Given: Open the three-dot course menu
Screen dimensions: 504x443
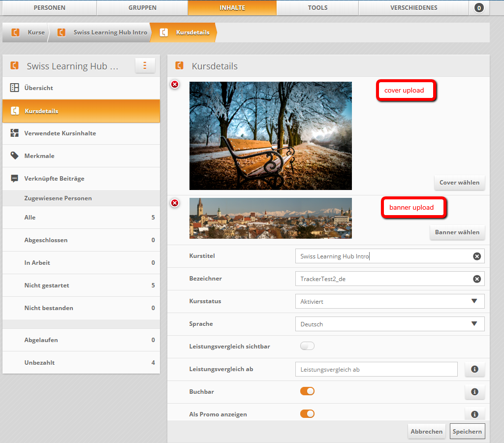Looking at the screenshot, I should [x=145, y=65].
